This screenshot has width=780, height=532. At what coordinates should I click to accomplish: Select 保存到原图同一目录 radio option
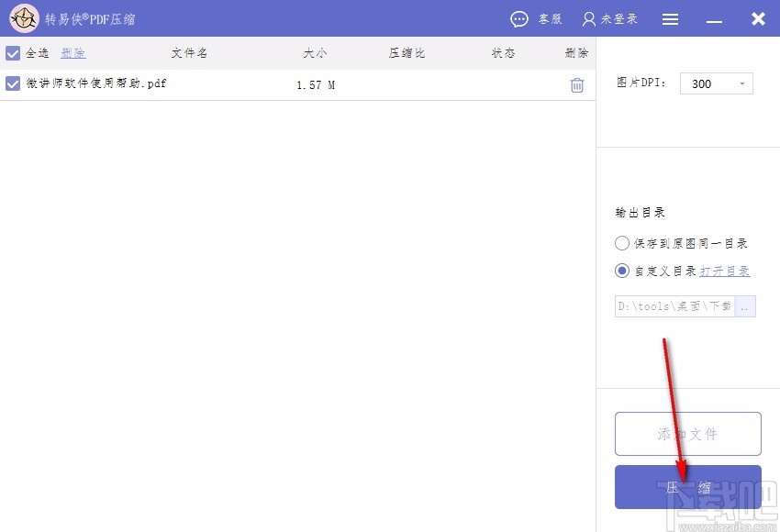(x=620, y=243)
